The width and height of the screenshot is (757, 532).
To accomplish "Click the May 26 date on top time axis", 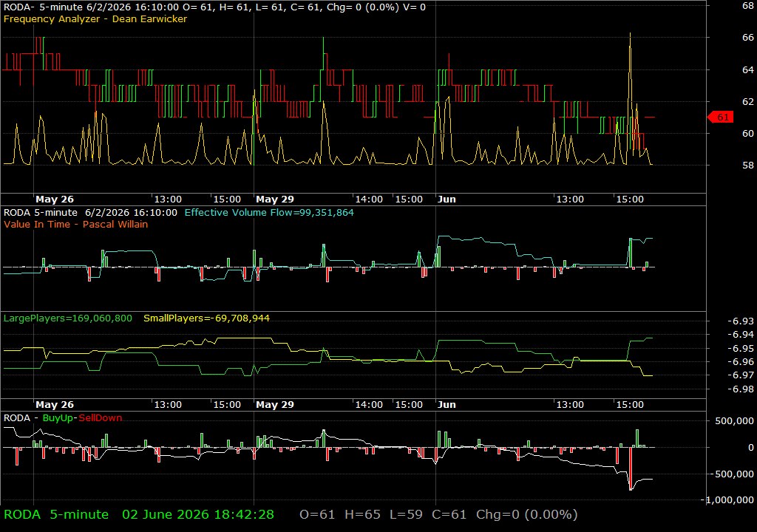I will point(55,199).
